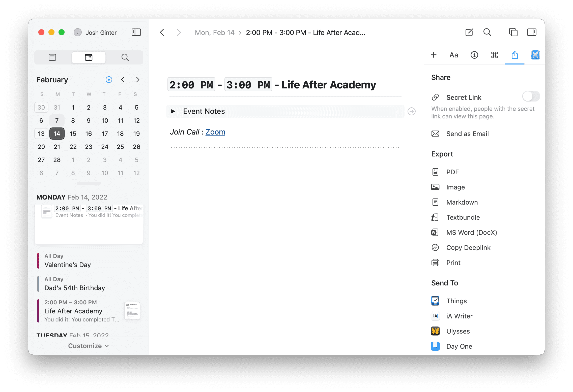Open the Zoom link
Viewport: 573px width, 392px height.
tap(215, 132)
